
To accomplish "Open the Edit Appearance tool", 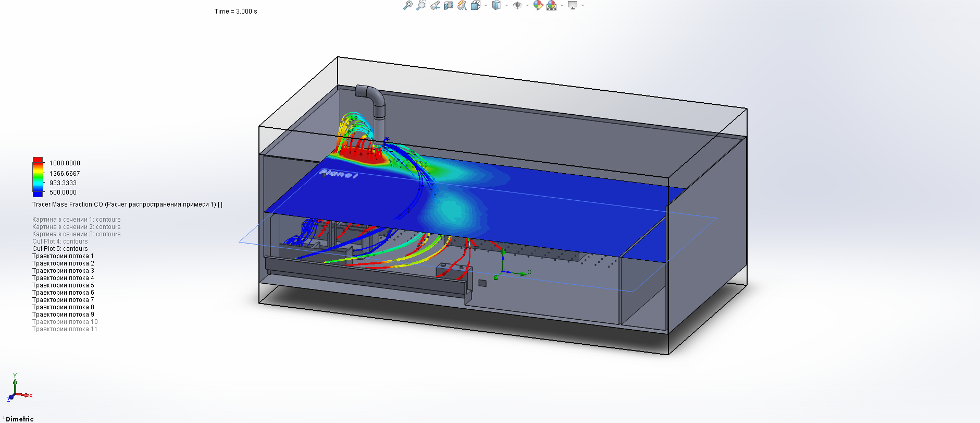I will click(538, 5).
